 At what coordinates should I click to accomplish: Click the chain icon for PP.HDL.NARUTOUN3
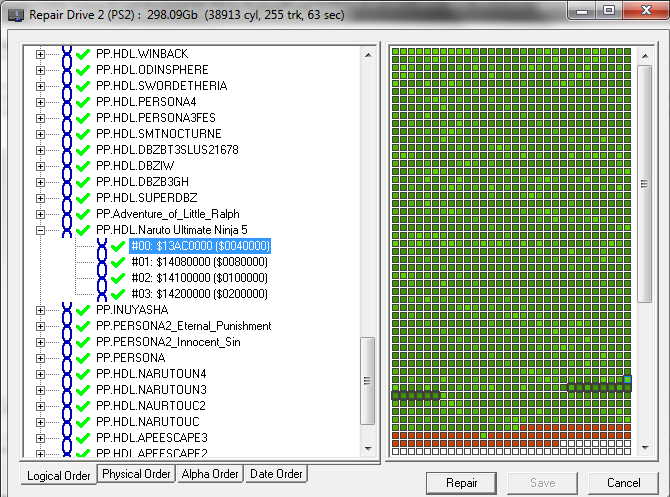point(67,390)
